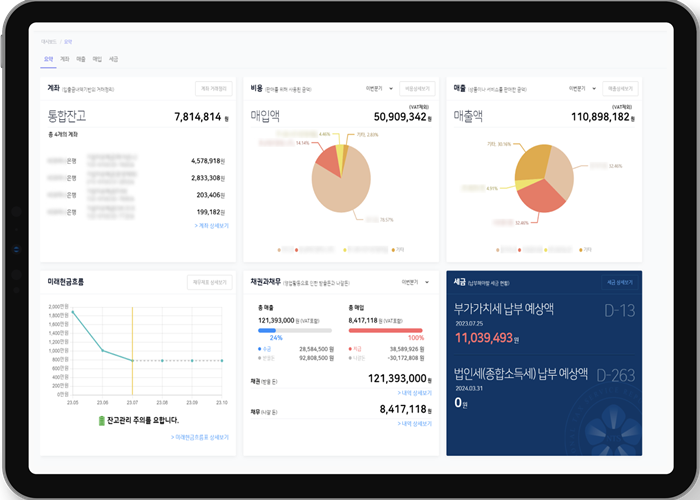Click the -30,172,808 원 value under 지급
The height and width of the screenshot is (500, 700).
(x=406, y=358)
